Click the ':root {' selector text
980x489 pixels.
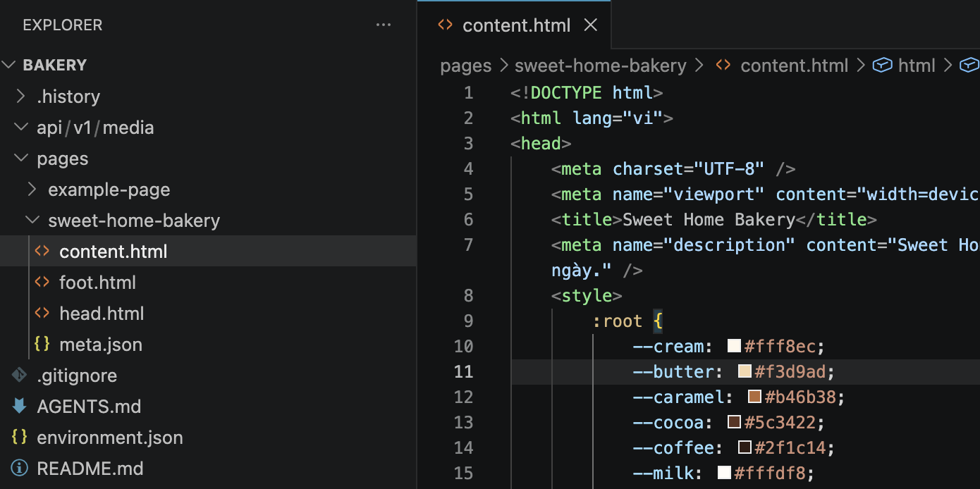[627, 321]
